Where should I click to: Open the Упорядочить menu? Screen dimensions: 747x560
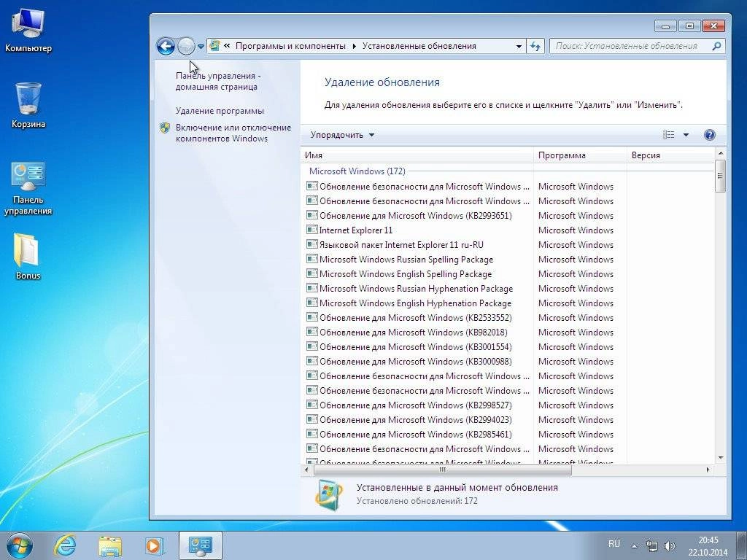click(x=342, y=135)
